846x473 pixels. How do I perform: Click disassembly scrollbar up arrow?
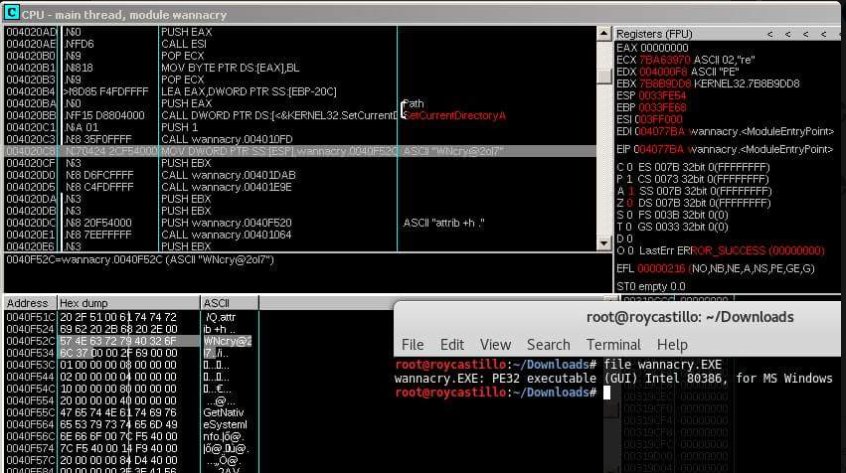point(604,33)
